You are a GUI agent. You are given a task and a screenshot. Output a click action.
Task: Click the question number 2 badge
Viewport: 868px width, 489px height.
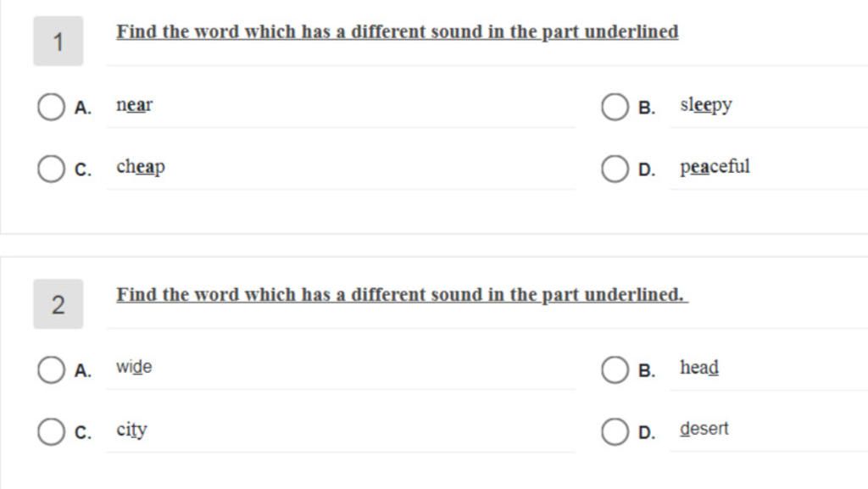coord(58,304)
